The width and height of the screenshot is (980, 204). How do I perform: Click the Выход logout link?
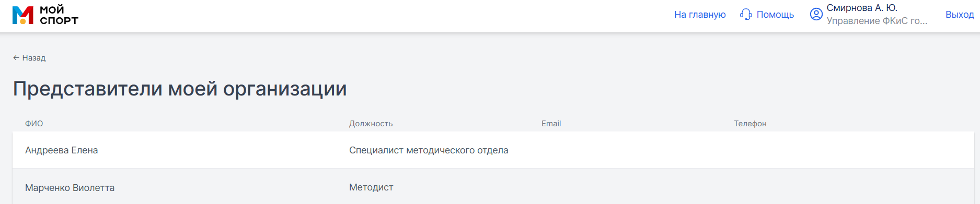pos(960,15)
